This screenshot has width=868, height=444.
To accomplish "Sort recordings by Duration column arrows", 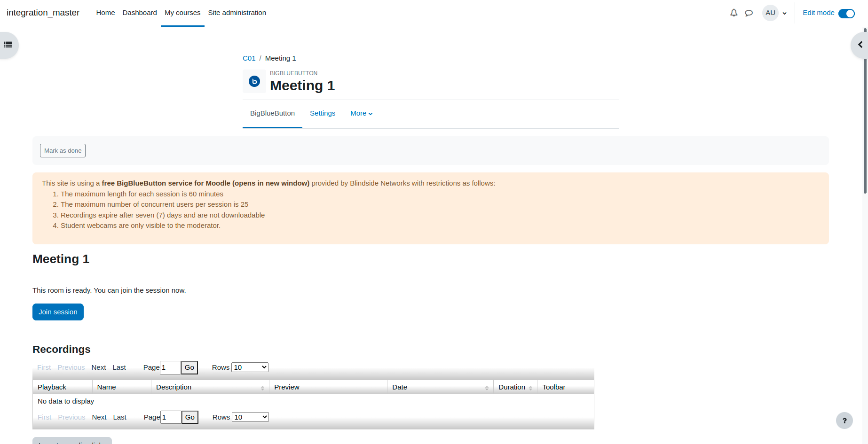I will (530, 388).
